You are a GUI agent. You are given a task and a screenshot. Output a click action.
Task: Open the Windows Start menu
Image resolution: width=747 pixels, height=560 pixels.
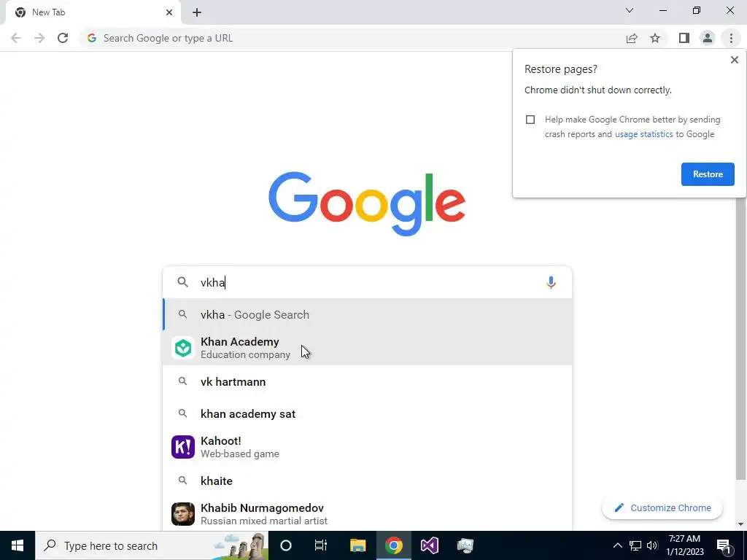(x=18, y=545)
